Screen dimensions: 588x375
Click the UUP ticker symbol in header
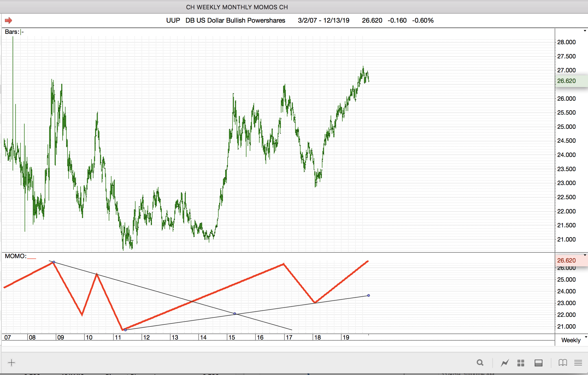click(x=173, y=20)
